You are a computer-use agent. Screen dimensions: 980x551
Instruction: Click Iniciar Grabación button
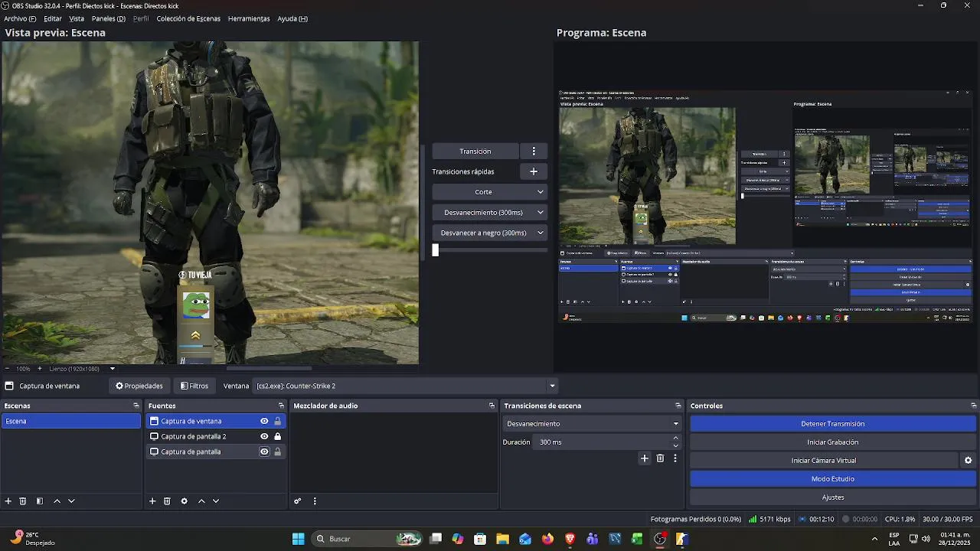pos(833,442)
